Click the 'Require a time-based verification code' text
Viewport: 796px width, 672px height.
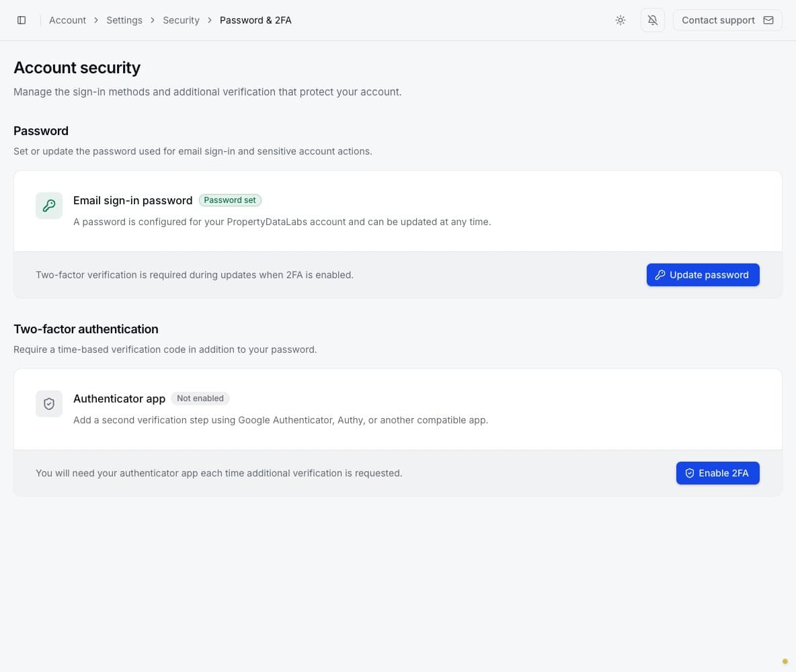[165, 349]
